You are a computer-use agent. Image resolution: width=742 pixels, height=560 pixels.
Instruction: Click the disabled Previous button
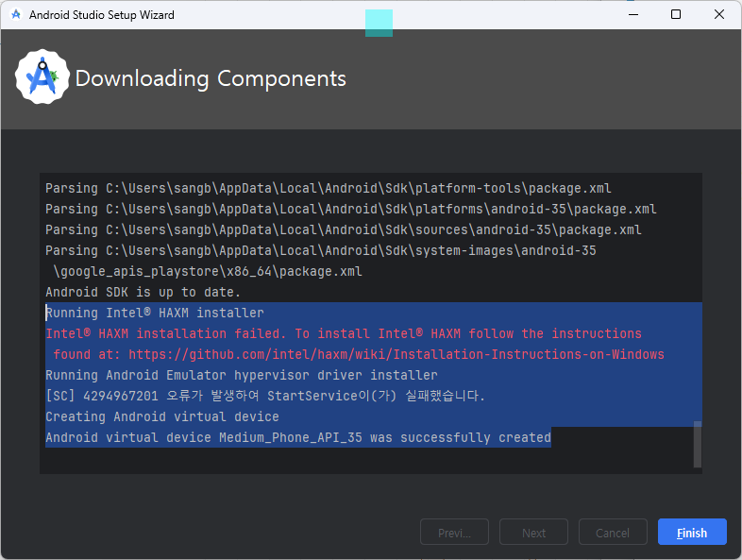coord(454,532)
